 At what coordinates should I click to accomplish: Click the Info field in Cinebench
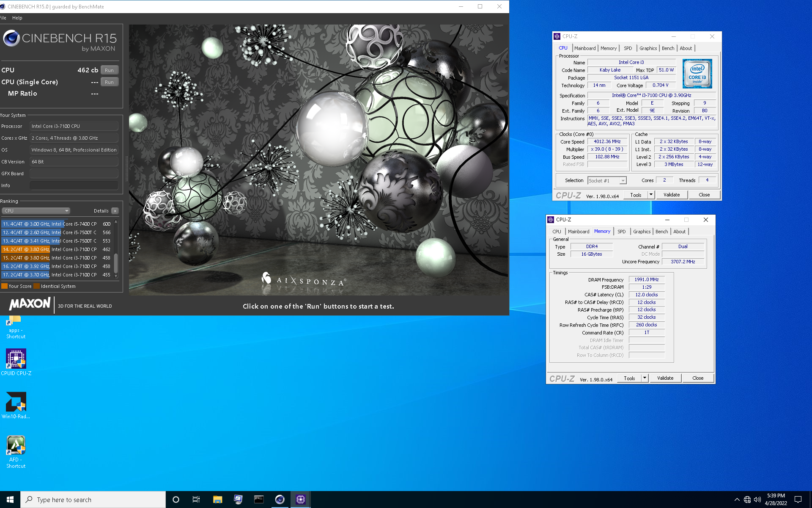pos(74,185)
